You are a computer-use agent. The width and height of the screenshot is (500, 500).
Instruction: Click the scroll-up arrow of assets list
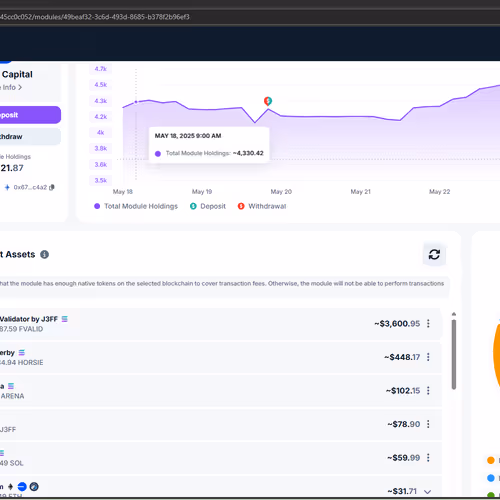point(454,314)
